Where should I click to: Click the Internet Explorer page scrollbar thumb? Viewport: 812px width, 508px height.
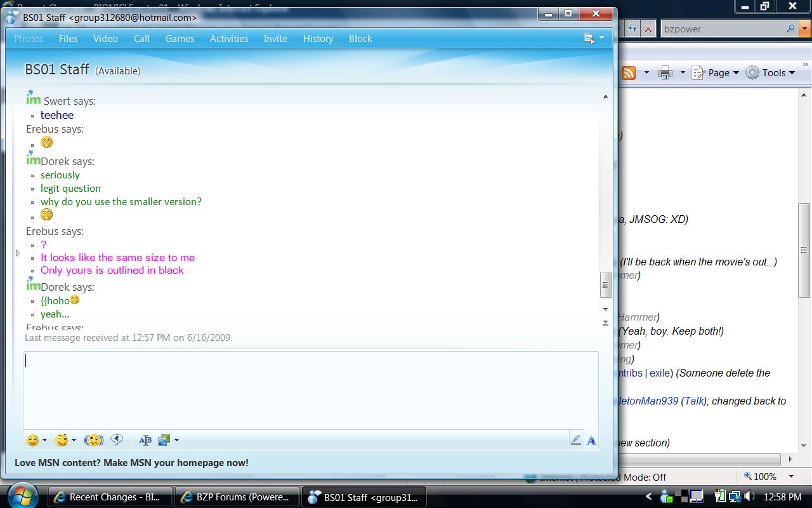pos(804,250)
